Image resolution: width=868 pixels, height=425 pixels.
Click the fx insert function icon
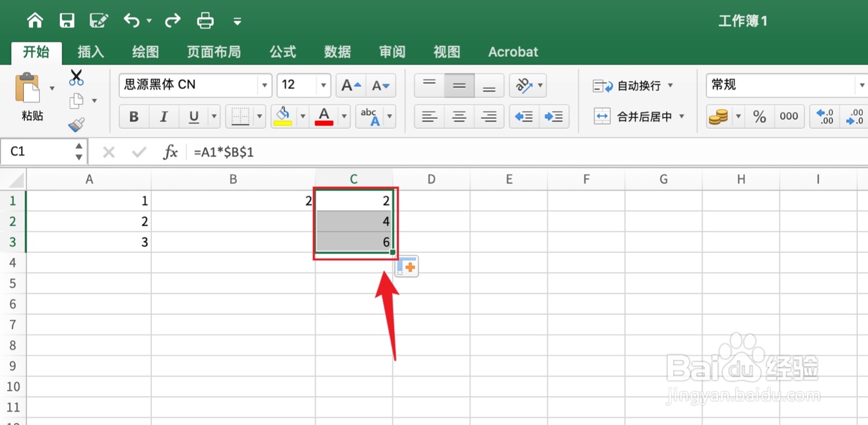pos(170,152)
